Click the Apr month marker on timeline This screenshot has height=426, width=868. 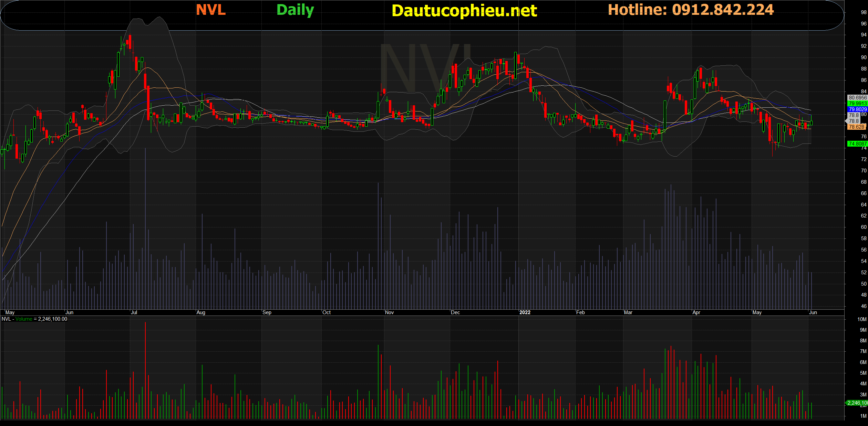(x=696, y=312)
